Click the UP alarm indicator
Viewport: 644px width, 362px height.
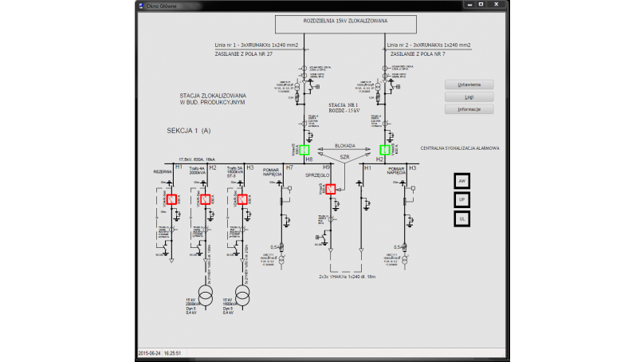462,199
